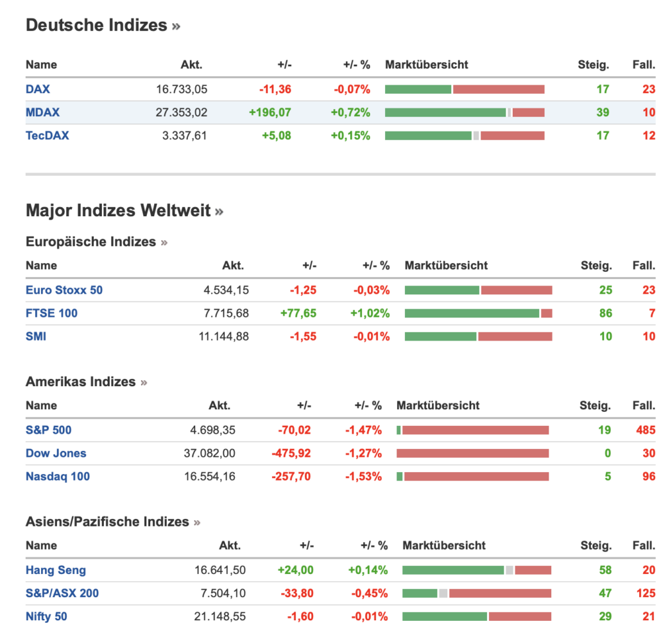Viewport: 661px width, 644px height.
Task: Click the MDAX market overview bar
Action: pyautogui.click(x=465, y=112)
